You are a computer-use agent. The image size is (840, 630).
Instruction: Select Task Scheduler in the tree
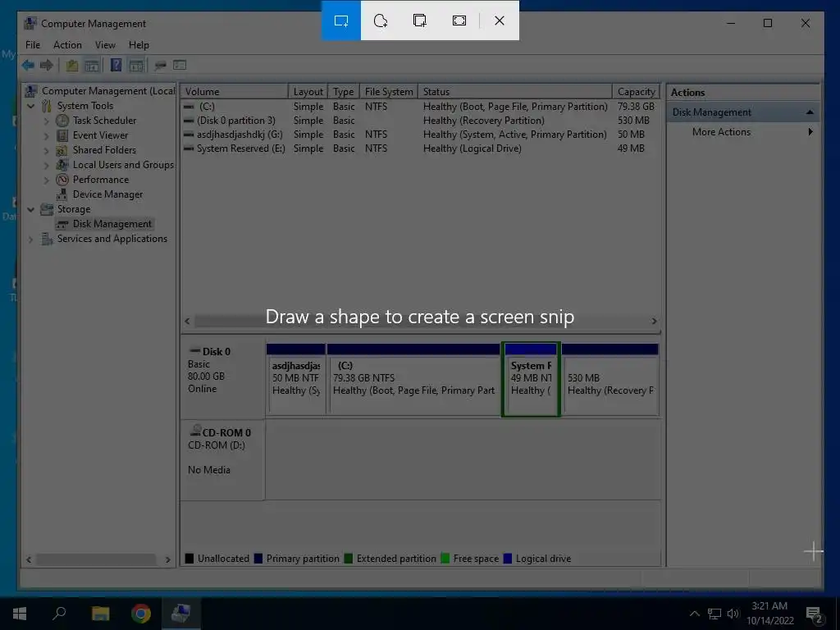coord(104,121)
